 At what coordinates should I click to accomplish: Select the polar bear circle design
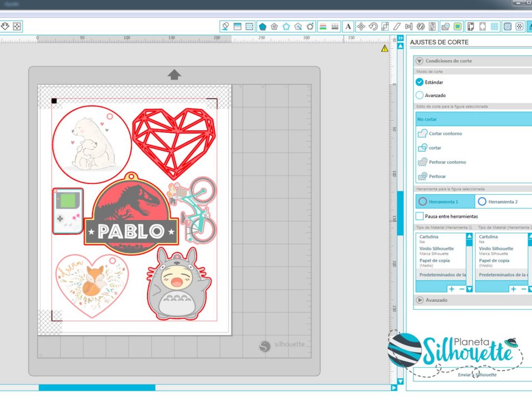pos(91,144)
